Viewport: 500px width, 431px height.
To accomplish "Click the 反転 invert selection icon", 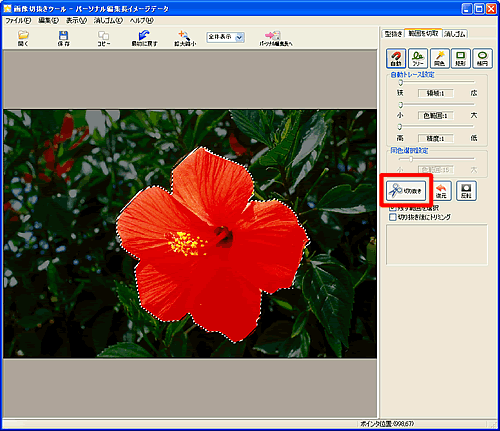I will 466,191.
